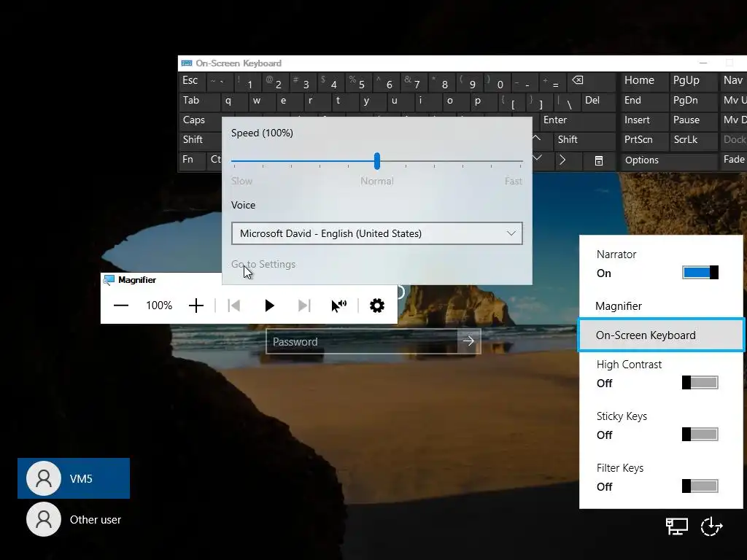Submit password with arrow button

coord(469,341)
